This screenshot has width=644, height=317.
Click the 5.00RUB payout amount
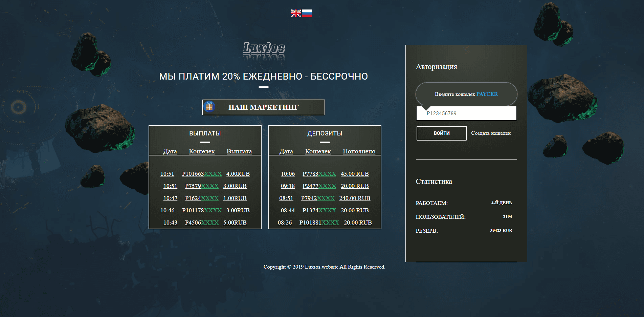(x=235, y=223)
